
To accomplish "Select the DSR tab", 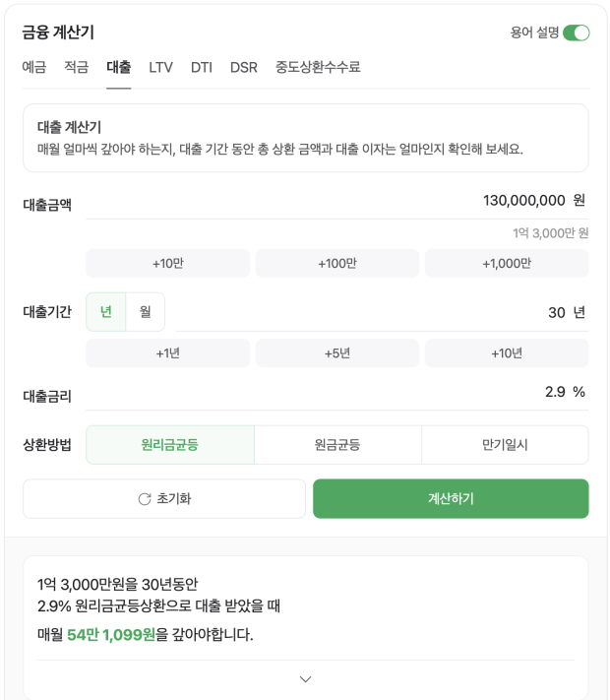I will coord(244,67).
